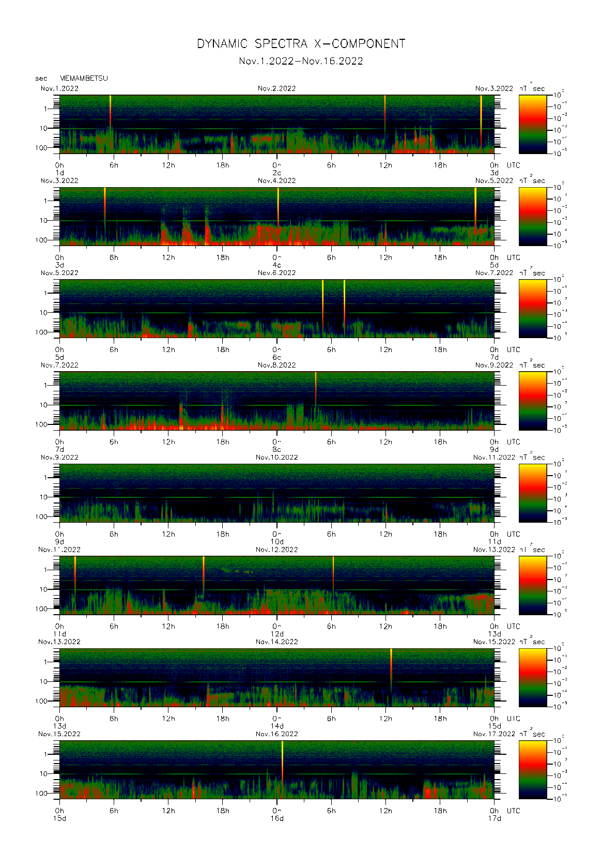The image size is (602, 868).
Task: Click the Nov.4.2022 date label
Action: tap(277, 180)
